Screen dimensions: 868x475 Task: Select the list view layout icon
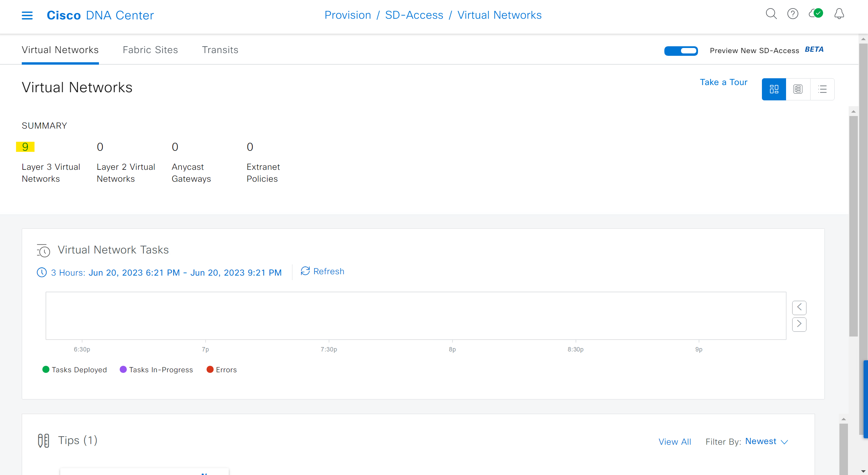[x=823, y=89]
